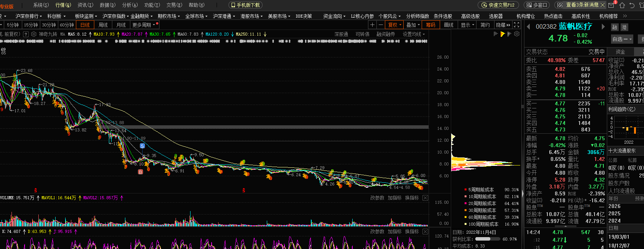Open the 行情(Q) menu
The image size is (644, 249).
(63, 5)
